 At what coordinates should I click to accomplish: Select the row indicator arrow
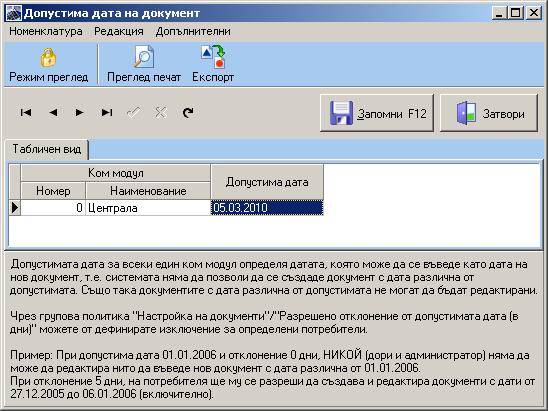click(x=15, y=208)
